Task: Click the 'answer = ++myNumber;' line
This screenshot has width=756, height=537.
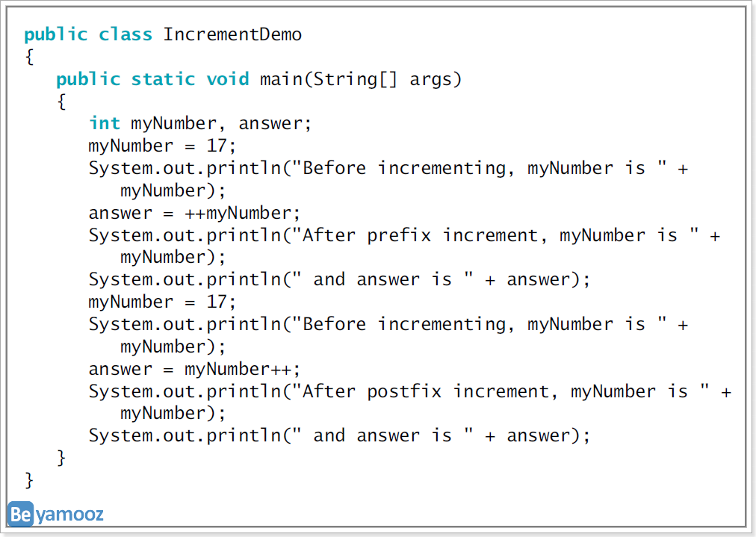Action: [194, 213]
